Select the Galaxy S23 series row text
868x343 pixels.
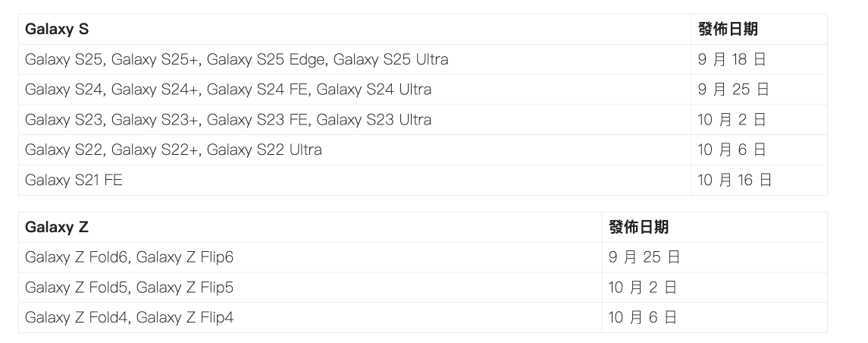[228, 120]
